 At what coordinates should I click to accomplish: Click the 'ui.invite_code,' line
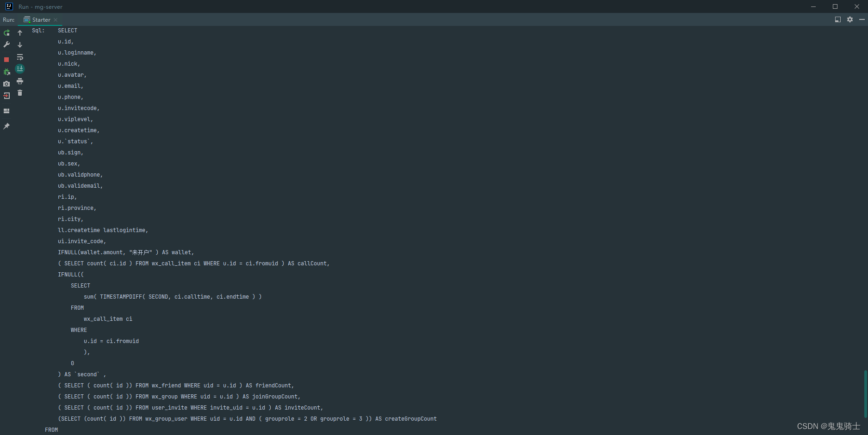pos(82,241)
